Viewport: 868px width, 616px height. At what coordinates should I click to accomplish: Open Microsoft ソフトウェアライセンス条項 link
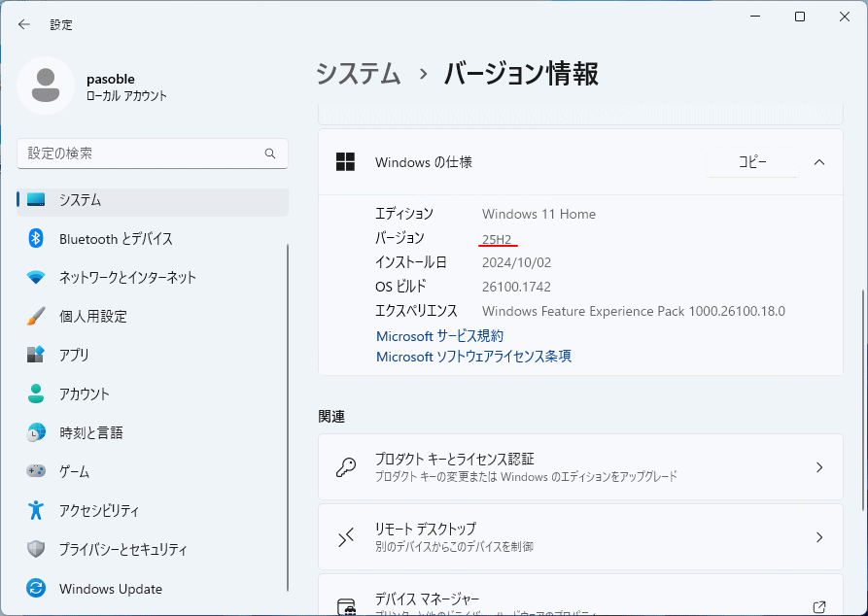pyautogui.click(x=473, y=357)
